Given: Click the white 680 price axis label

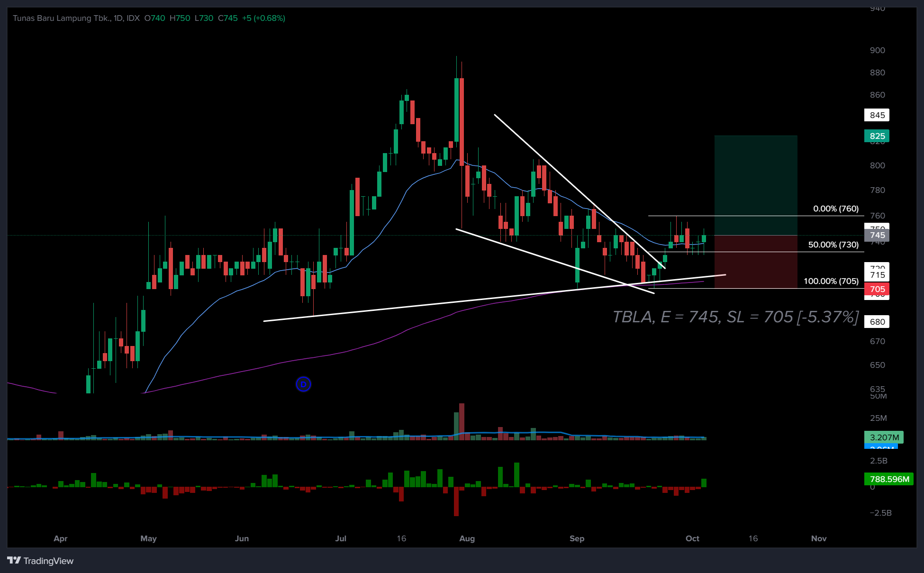Looking at the screenshot, I should coord(877,322).
